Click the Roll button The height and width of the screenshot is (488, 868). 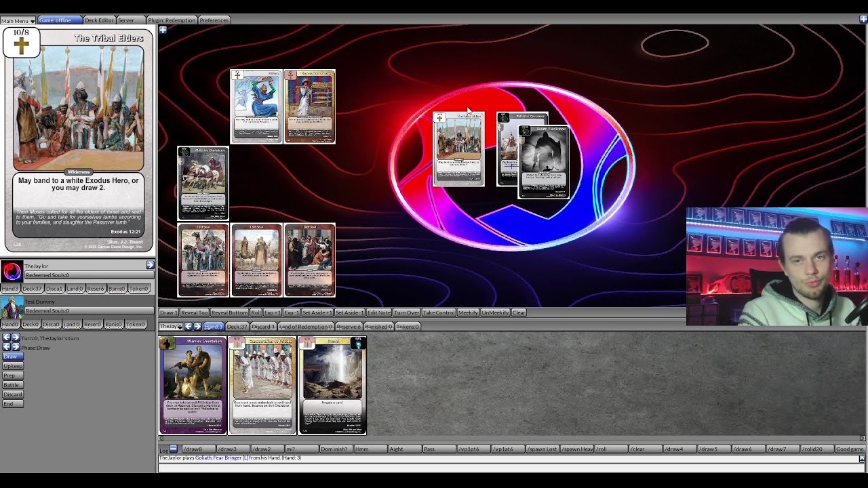pos(256,312)
